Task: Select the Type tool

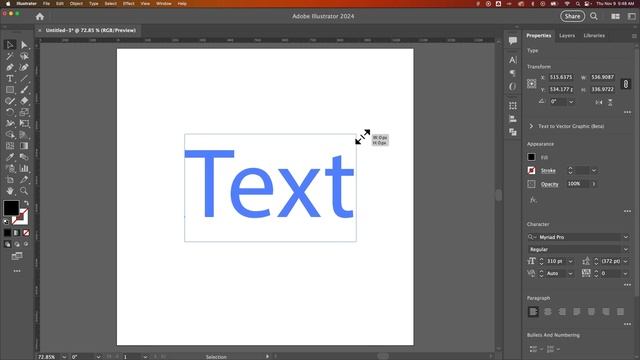Action: click(x=10, y=78)
